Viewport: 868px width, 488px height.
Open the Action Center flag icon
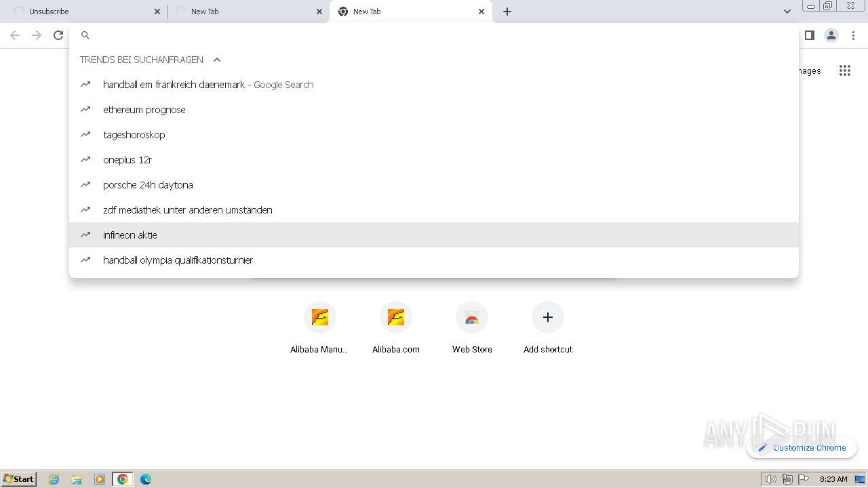[804, 479]
